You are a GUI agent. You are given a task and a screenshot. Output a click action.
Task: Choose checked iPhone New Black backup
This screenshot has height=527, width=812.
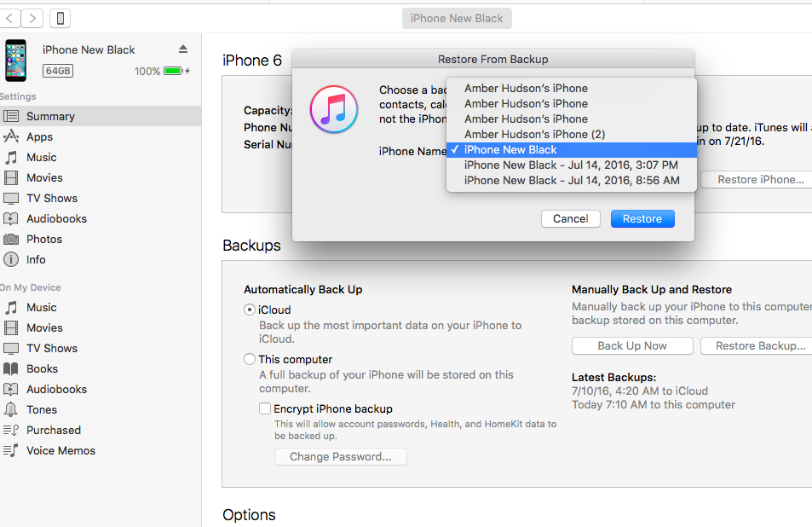click(571, 150)
